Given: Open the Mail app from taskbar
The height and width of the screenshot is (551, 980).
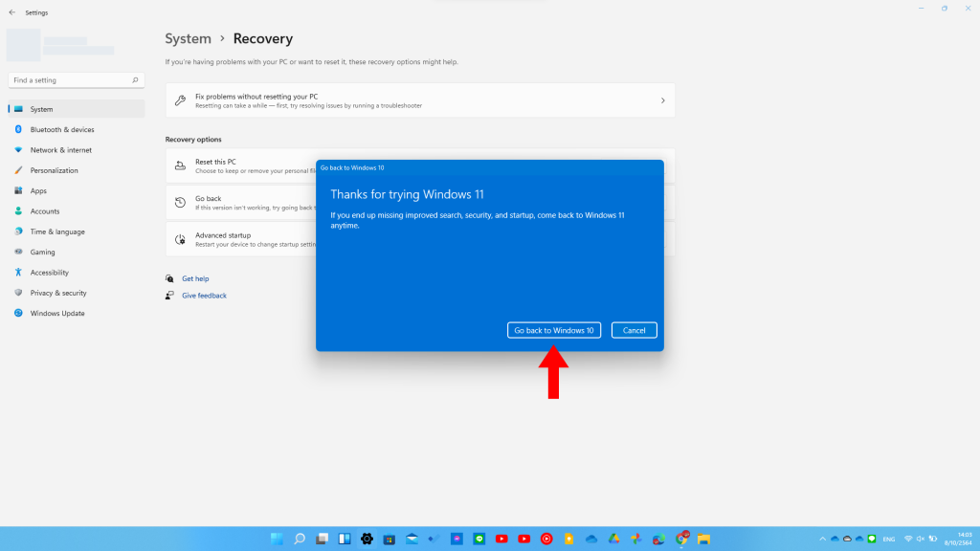Looking at the screenshot, I should pos(412,539).
